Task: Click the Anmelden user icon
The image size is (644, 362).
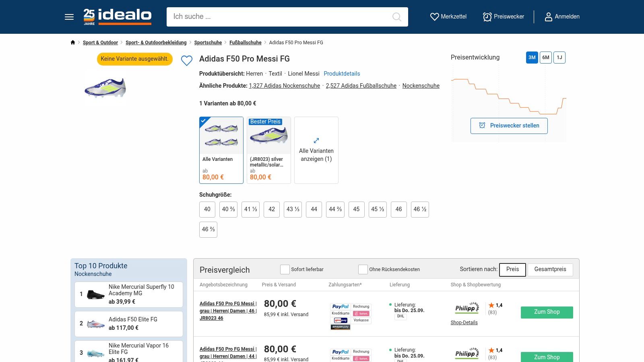Action: (548, 17)
